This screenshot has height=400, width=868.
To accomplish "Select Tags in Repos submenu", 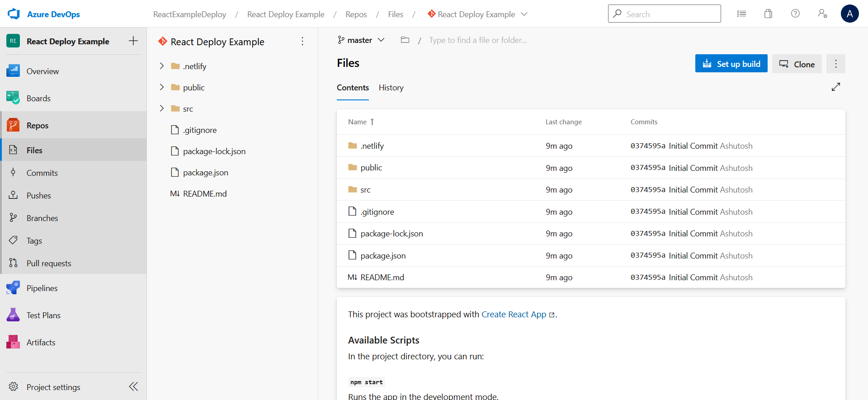I will 74,240.
